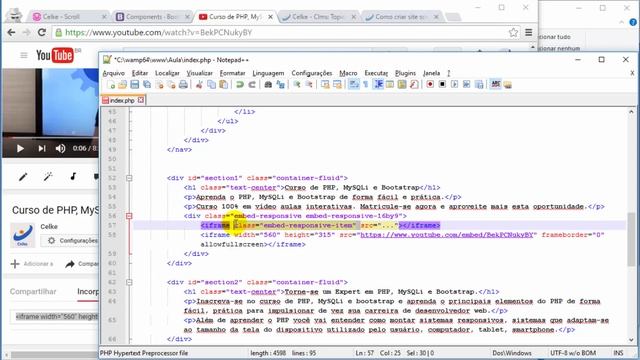The height and width of the screenshot is (360, 640).
Task: Switch to the Compartilhar tab
Action: tap(33, 291)
